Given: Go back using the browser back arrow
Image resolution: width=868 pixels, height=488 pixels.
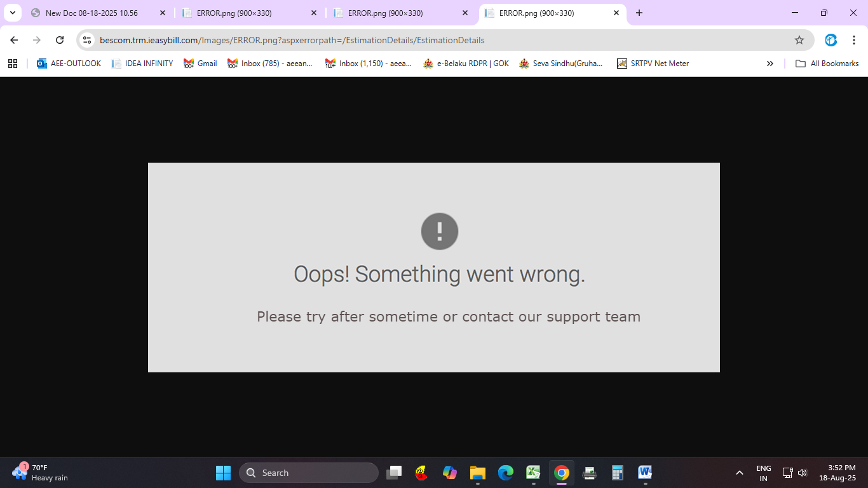Looking at the screenshot, I should [x=14, y=40].
